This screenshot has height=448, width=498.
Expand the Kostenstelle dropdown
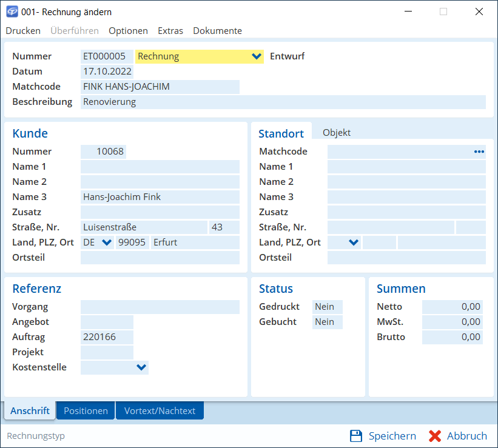click(x=141, y=367)
